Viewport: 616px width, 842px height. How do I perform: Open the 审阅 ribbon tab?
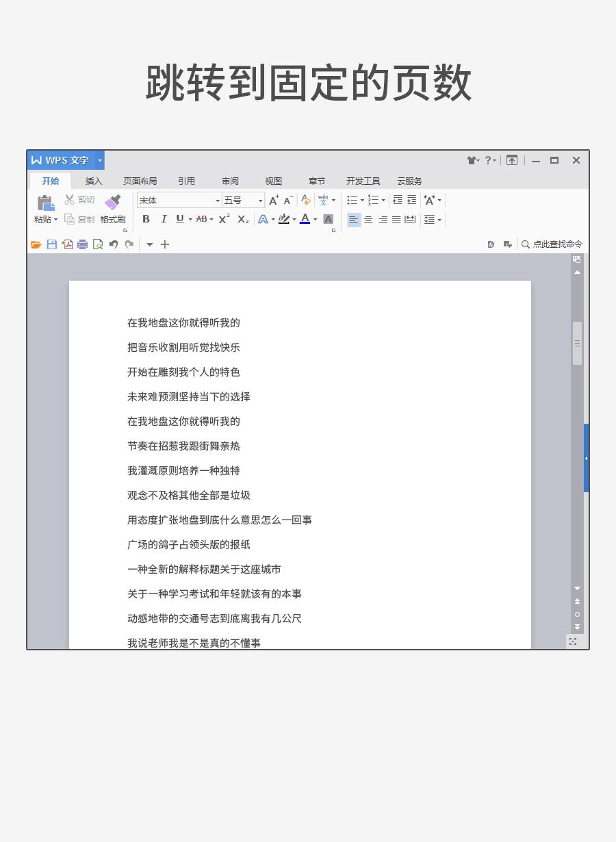tap(229, 181)
